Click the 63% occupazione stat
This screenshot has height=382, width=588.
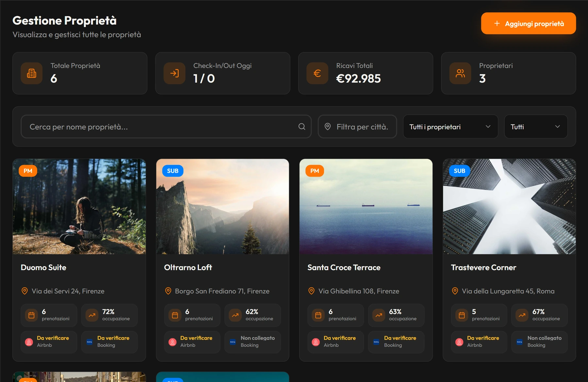pyautogui.click(x=396, y=315)
